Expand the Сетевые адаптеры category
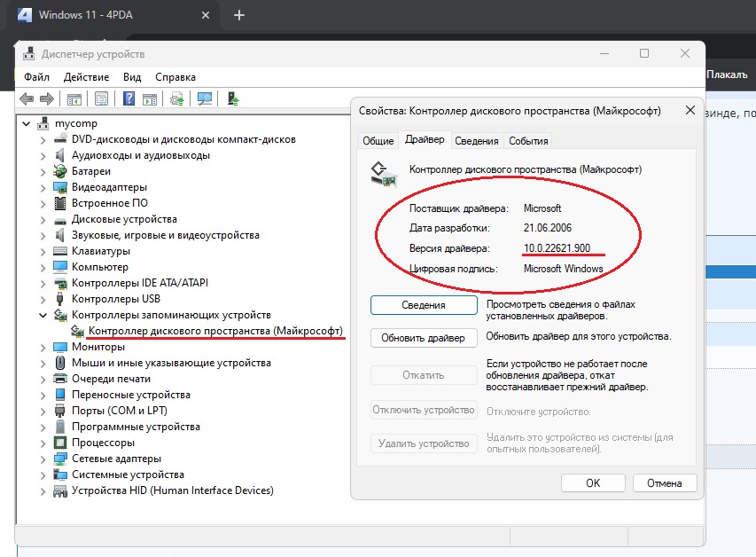The height and width of the screenshot is (557, 756). (43, 459)
